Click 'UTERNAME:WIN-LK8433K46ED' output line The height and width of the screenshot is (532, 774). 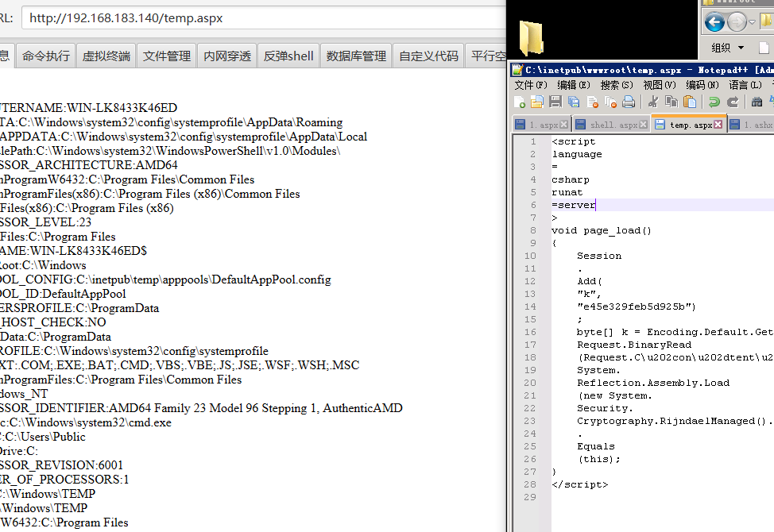[88, 108]
